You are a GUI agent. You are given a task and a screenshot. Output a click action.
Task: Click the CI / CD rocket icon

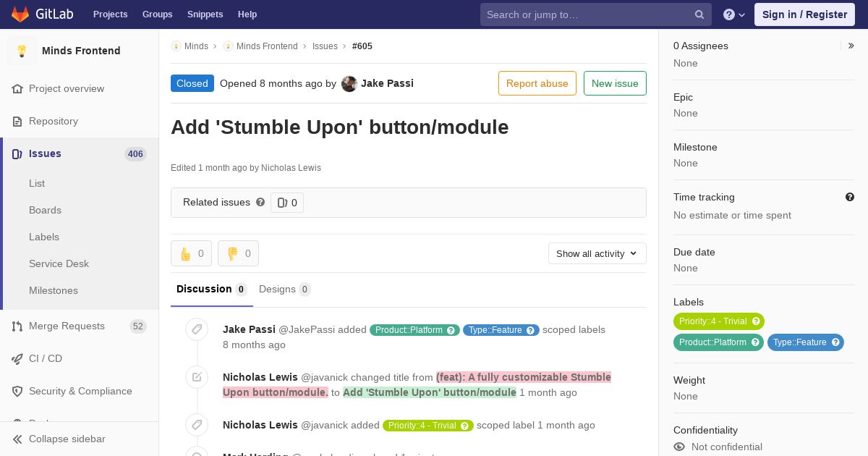(x=17, y=358)
